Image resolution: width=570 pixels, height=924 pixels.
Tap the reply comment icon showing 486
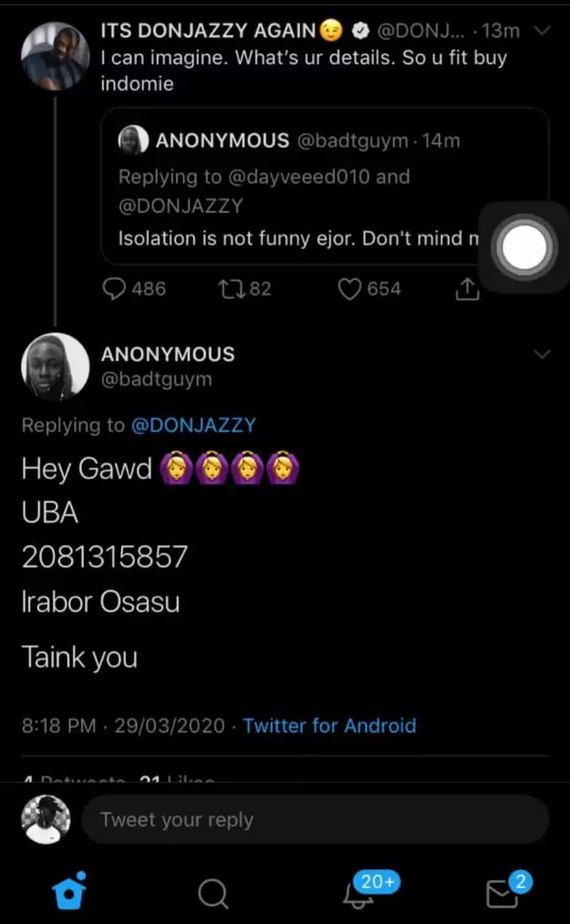[115, 289]
